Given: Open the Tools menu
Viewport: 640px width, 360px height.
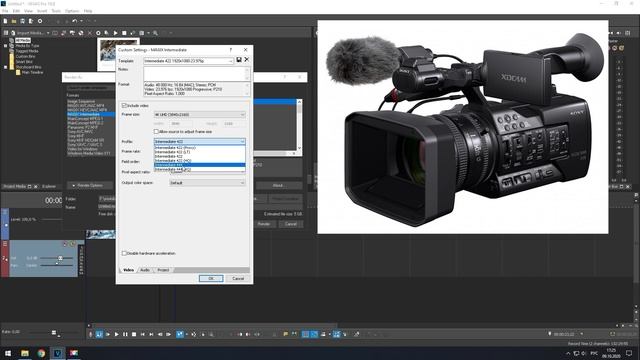Looking at the screenshot, I should click(56, 11).
